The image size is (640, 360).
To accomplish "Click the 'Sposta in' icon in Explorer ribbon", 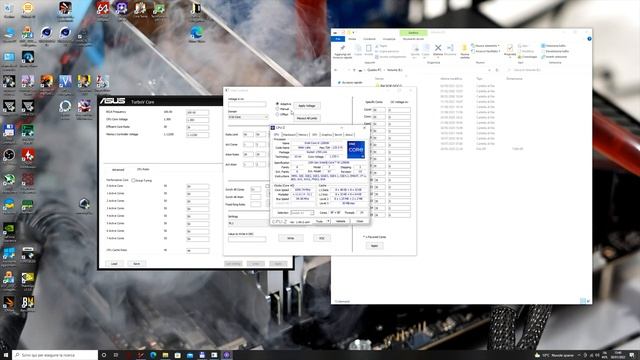I will (x=415, y=48).
